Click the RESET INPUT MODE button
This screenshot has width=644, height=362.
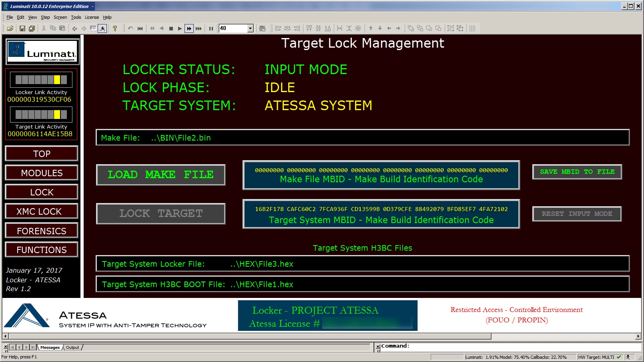coord(577,214)
